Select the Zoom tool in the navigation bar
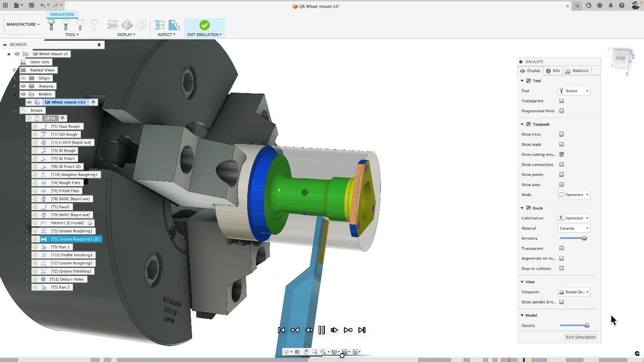This screenshot has height=362, width=644. pos(314,352)
